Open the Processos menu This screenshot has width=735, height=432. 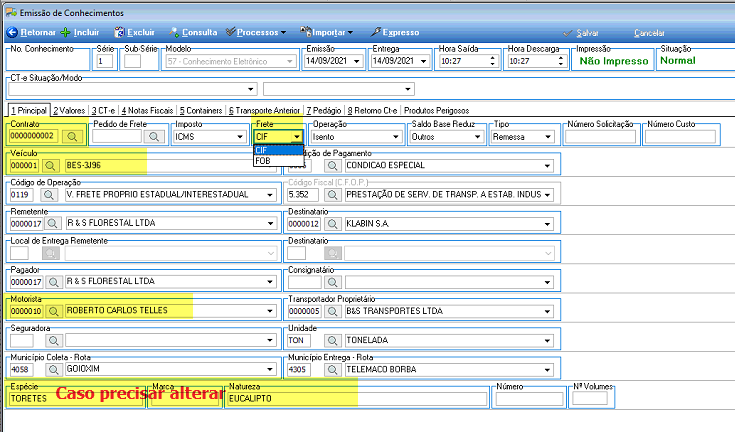(256, 32)
